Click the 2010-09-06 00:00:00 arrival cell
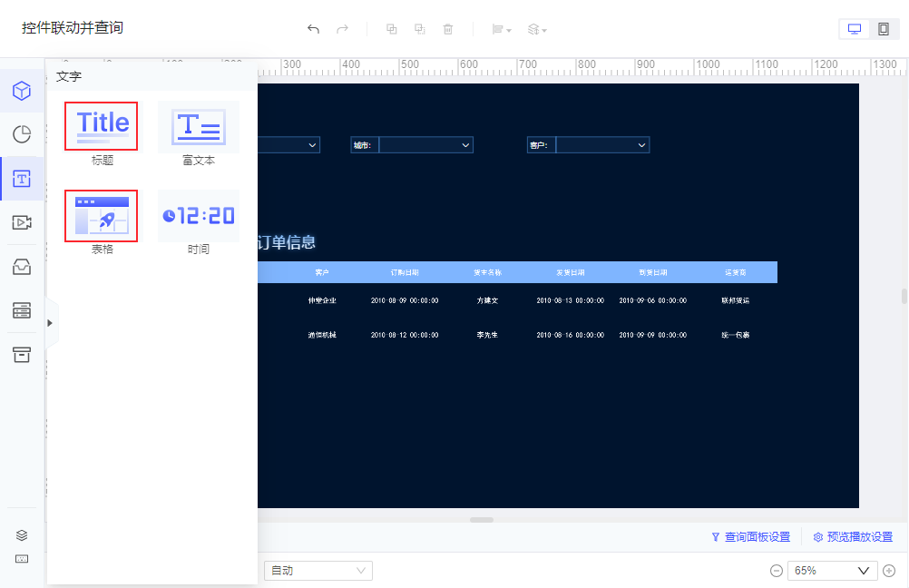Viewport: 909px width, 588px height. (653, 300)
